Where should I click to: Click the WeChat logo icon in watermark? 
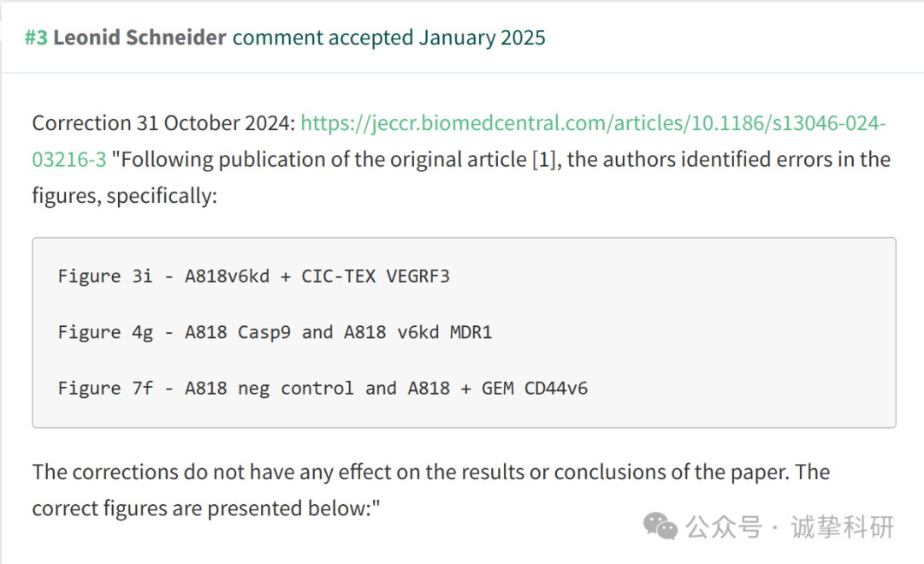(x=660, y=525)
